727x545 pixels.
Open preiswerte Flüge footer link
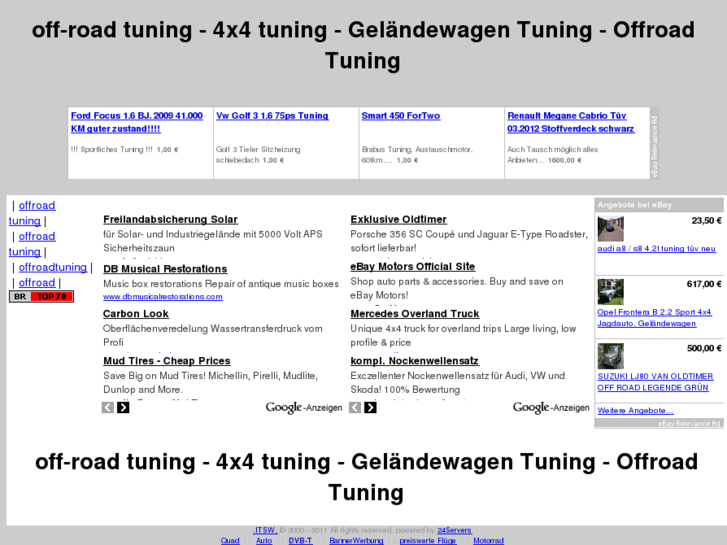[x=427, y=541]
